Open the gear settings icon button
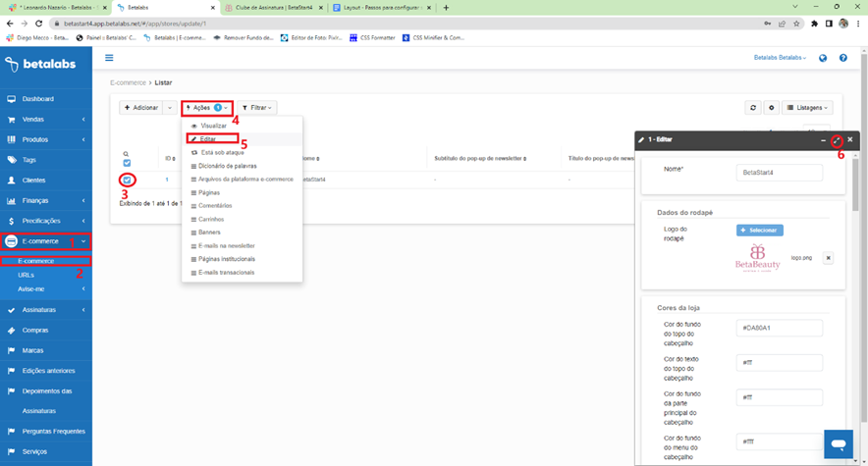Viewport: 868px width, 466px height. 772,108
